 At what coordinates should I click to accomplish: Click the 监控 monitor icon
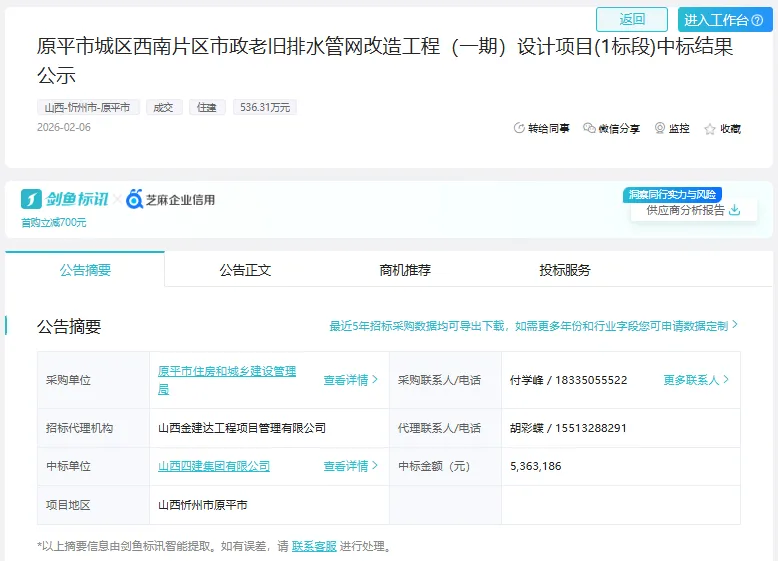click(x=660, y=129)
